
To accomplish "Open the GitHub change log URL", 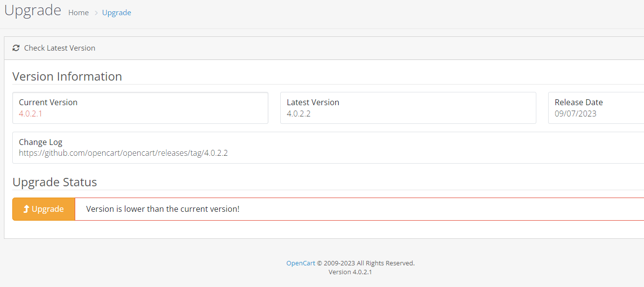I will click(x=123, y=153).
